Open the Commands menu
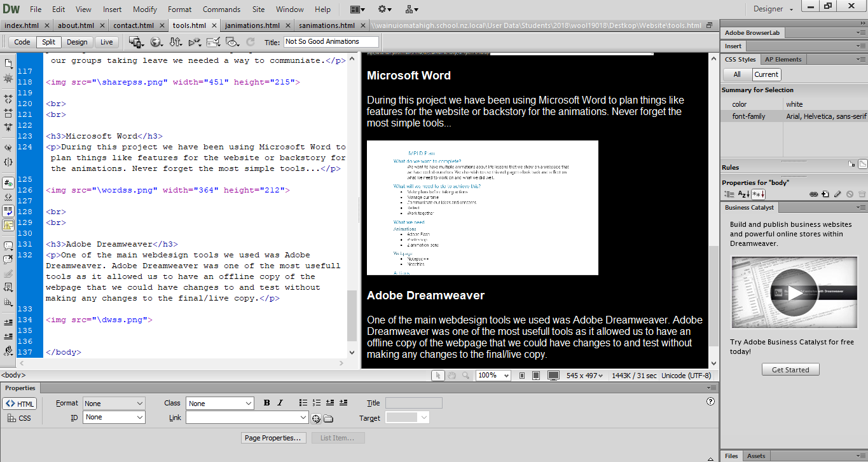The image size is (868, 462). (x=221, y=10)
